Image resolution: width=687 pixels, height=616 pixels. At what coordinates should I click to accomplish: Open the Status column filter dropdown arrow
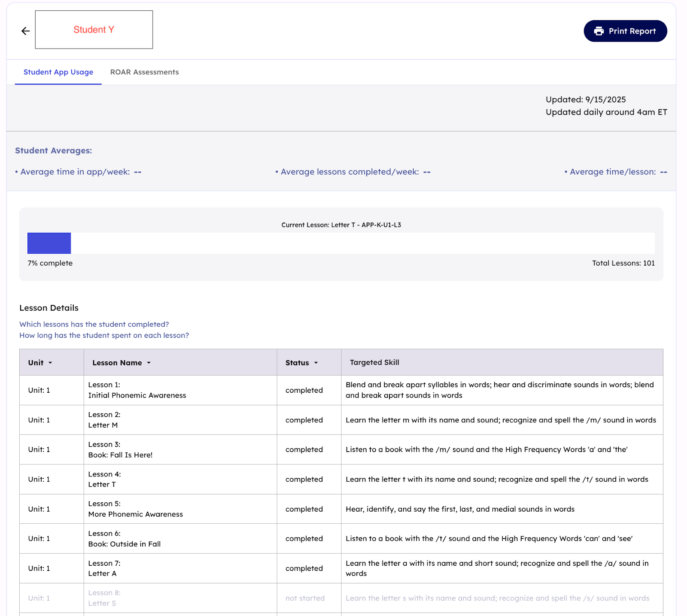click(316, 363)
